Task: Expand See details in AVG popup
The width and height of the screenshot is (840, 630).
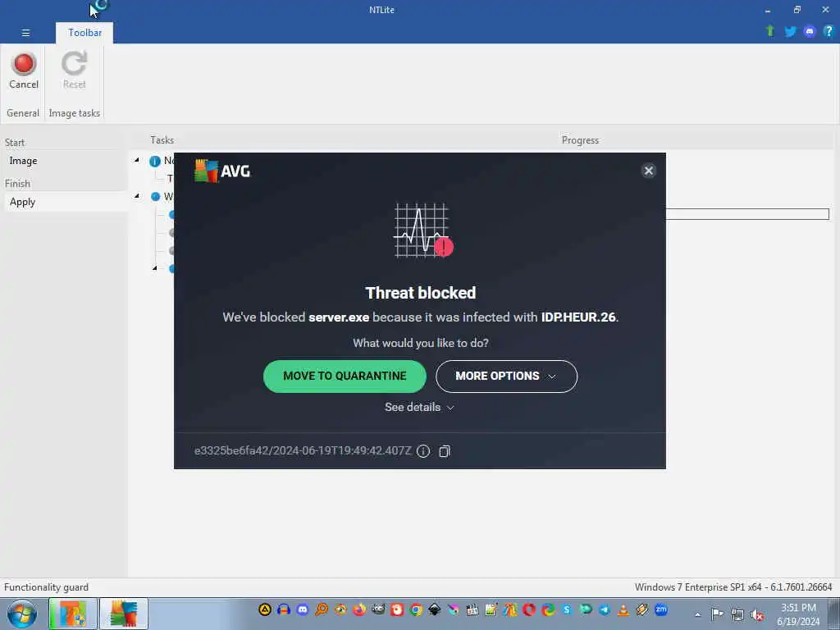Action: (x=419, y=407)
